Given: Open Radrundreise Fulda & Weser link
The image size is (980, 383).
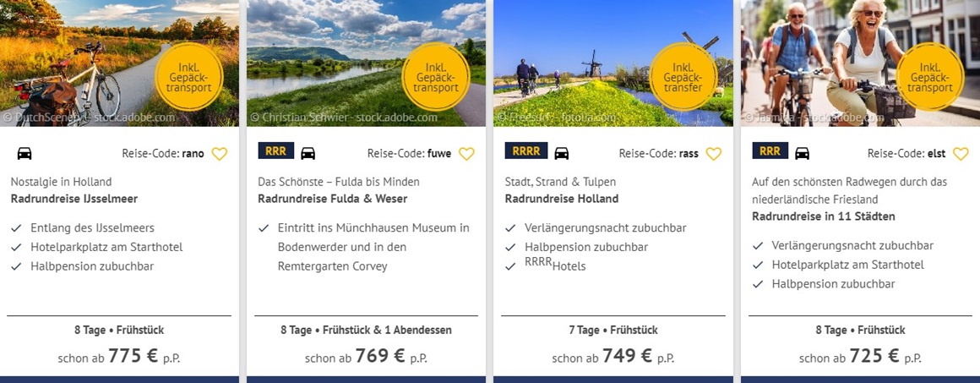Looking at the screenshot, I should coord(332,199).
